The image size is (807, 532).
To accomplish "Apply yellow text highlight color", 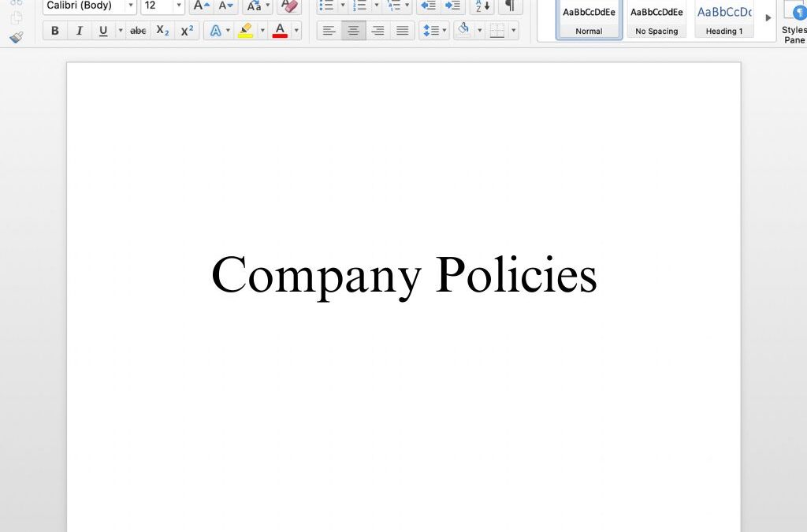I will click(246, 31).
